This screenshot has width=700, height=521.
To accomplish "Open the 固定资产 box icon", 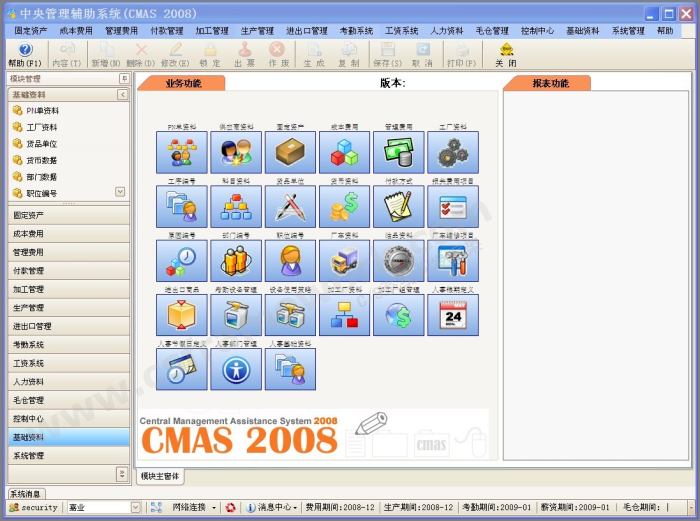I will [x=290, y=152].
